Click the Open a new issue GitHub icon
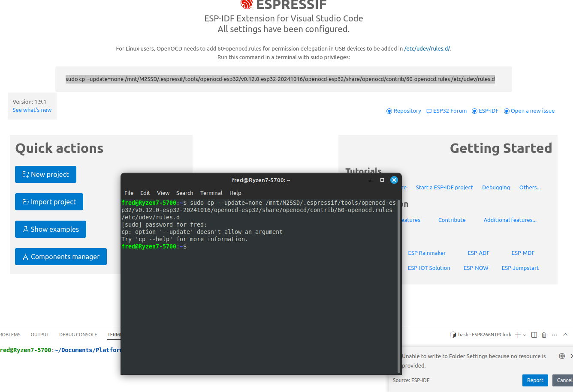 click(x=507, y=111)
